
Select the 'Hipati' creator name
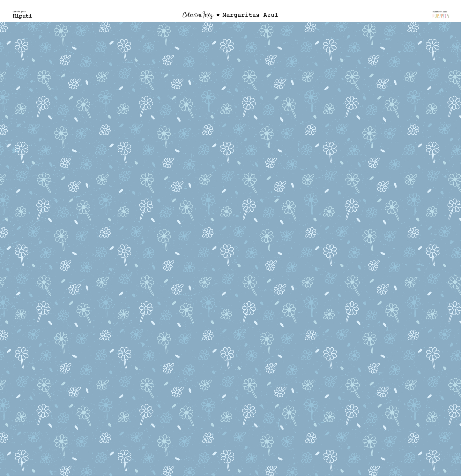(22, 16)
